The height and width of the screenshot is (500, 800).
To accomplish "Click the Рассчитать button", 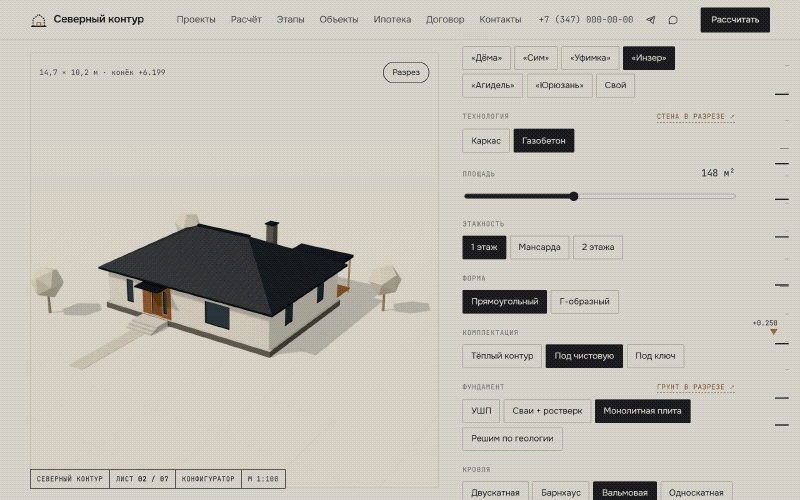I will tap(735, 20).
